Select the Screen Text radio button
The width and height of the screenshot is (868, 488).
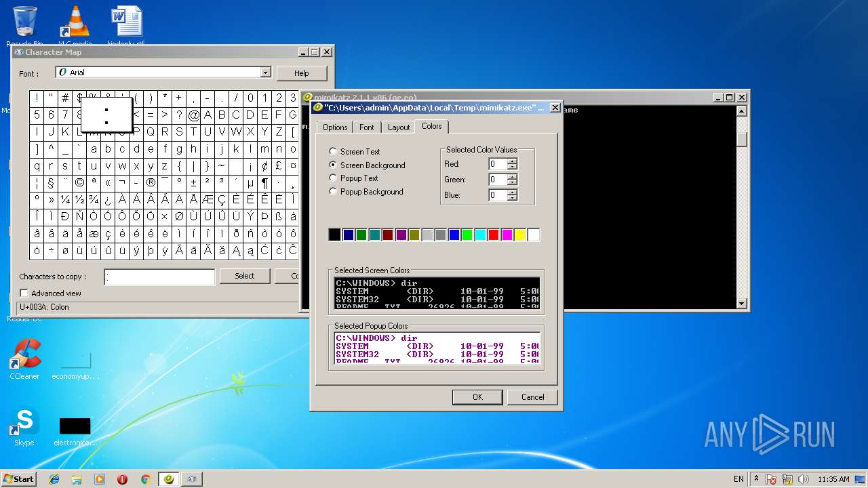click(333, 152)
